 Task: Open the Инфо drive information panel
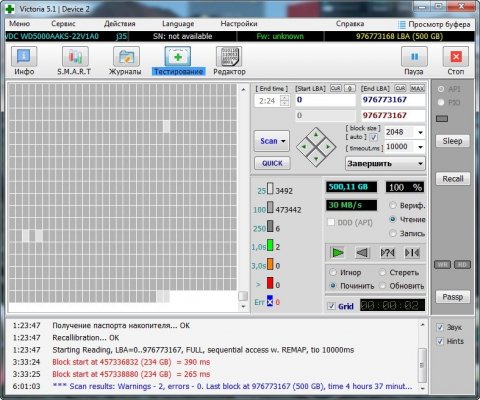pyautogui.click(x=24, y=57)
